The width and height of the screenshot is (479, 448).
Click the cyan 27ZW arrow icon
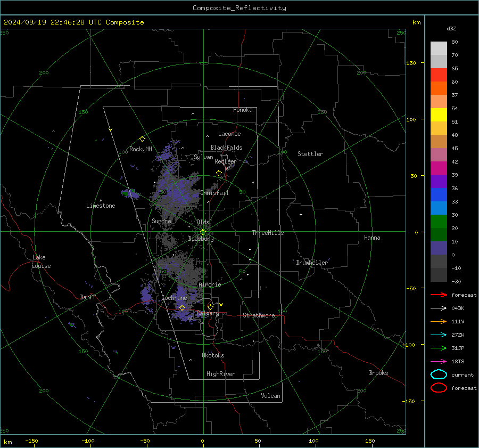point(439,335)
